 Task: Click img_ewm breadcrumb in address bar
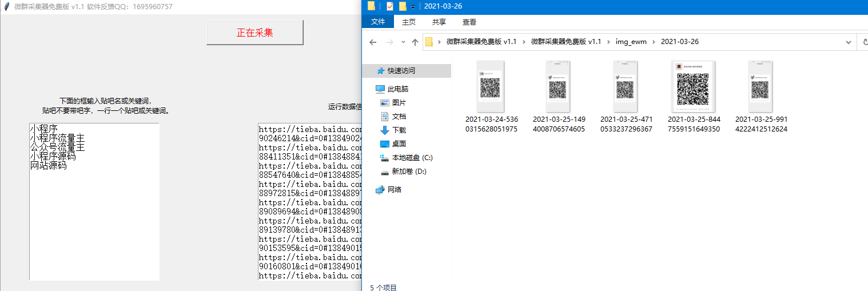(631, 42)
